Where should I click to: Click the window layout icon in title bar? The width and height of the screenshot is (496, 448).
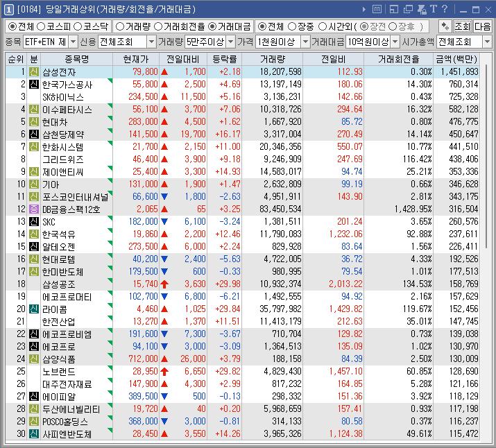(394, 9)
